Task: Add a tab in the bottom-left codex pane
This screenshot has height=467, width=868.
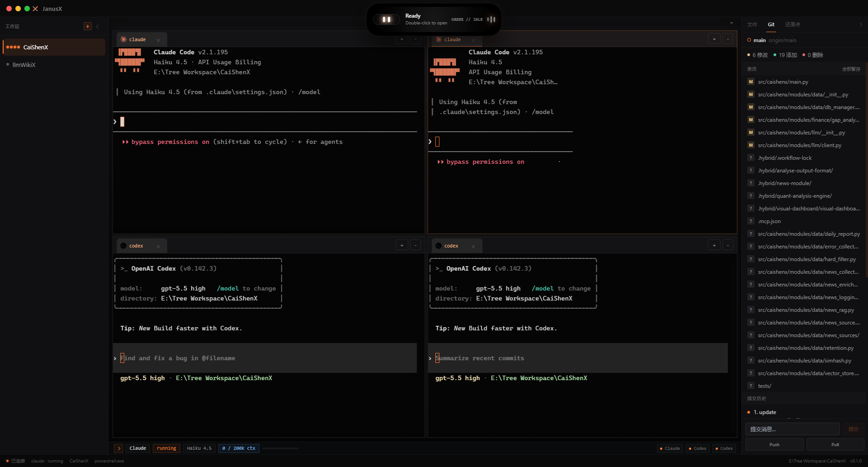Action: point(402,245)
